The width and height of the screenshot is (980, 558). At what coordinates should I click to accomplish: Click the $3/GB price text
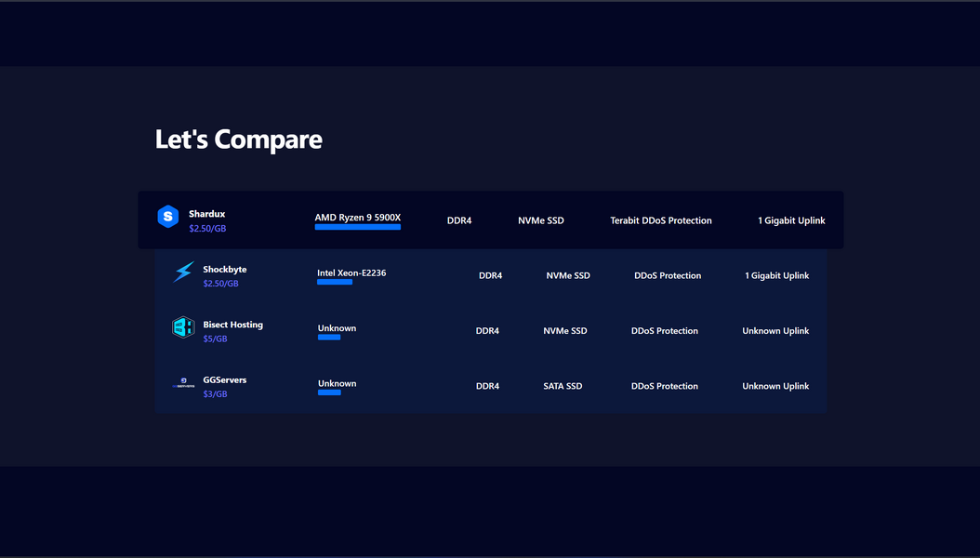[215, 394]
